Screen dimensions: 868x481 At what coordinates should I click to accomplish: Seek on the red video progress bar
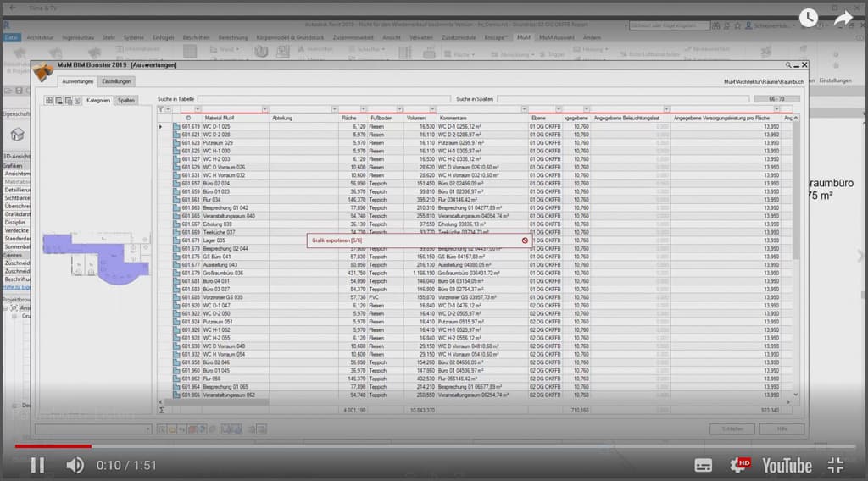[254, 446]
